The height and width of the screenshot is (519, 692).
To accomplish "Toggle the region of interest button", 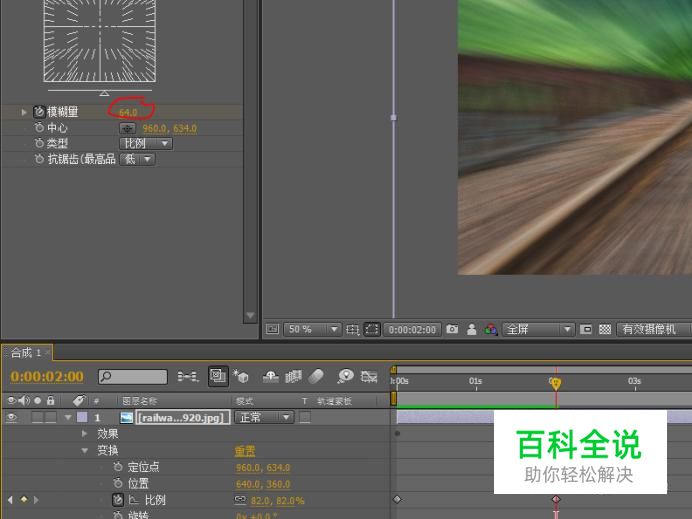I will [372, 329].
